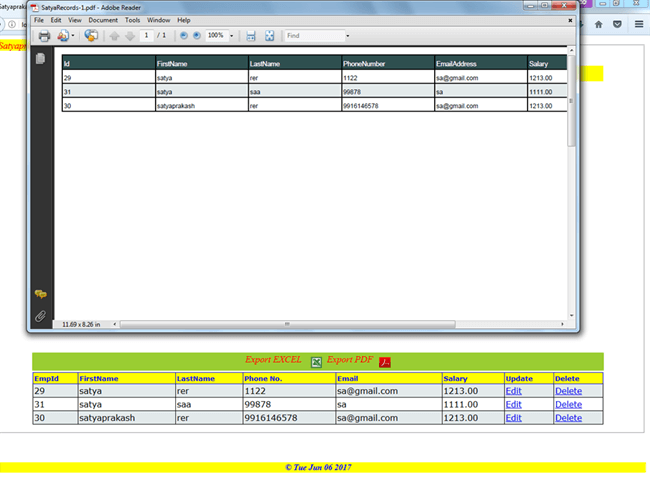Click the browser Home icon
The height and width of the screenshot is (483, 650).
(x=599, y=24)
